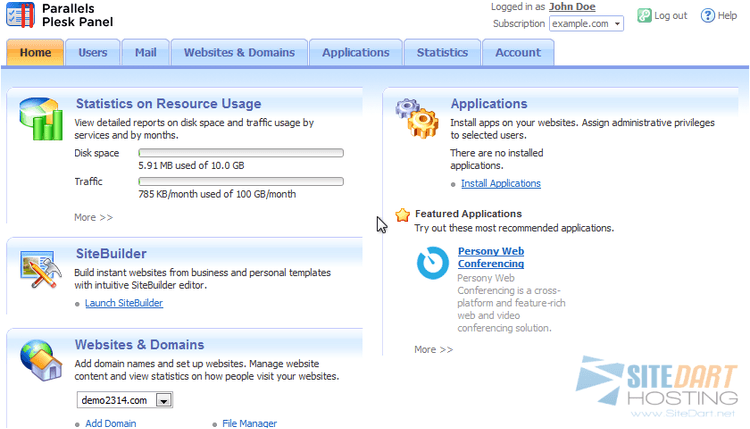Click More >> under resource usage
Viewport: 750px width, 429px height.
tap(93, 218)
